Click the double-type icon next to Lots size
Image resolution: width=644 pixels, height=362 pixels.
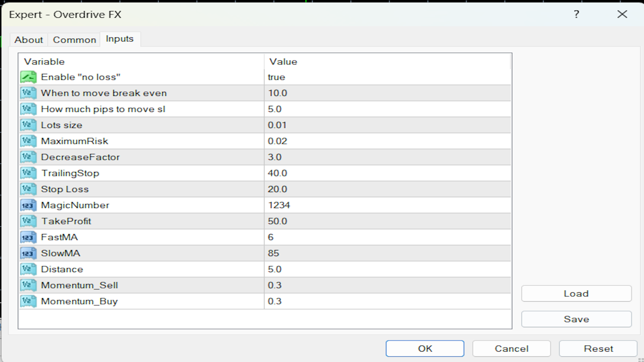coord(28,125)
